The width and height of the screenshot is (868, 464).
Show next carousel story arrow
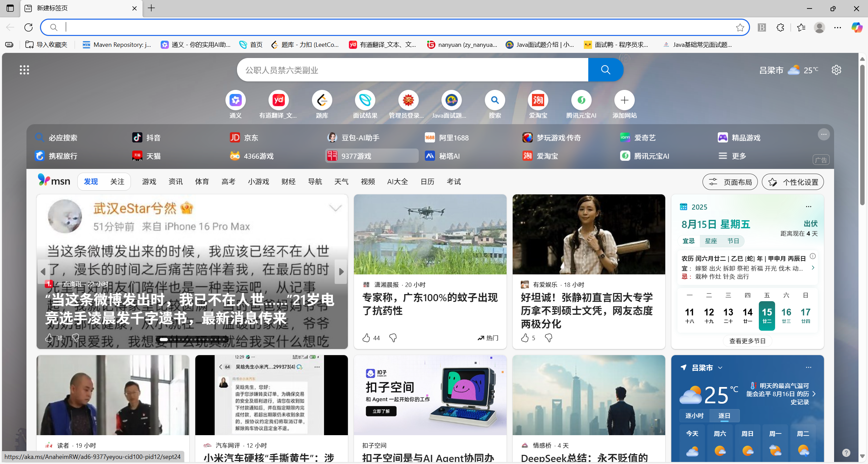click(341, 271)
